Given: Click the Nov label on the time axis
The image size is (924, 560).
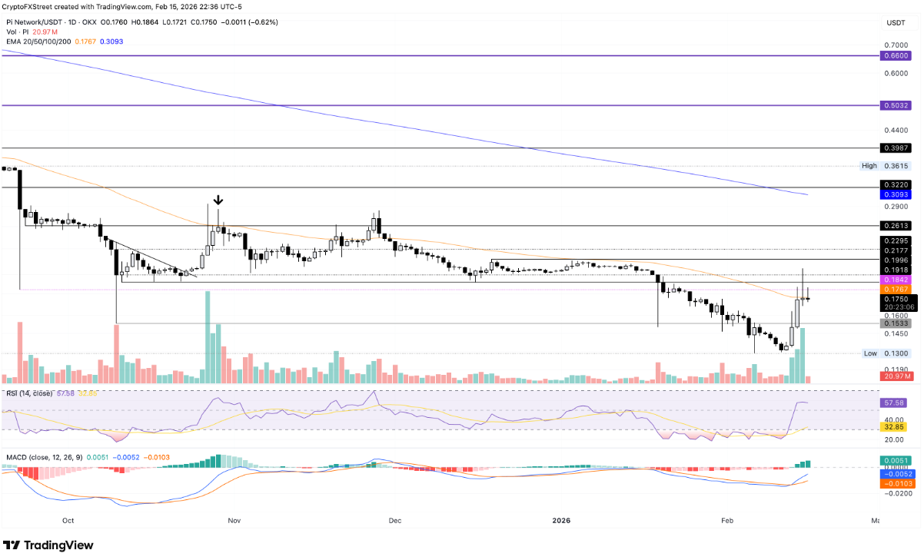Looking at the screenshot, I should click(234, 520).
